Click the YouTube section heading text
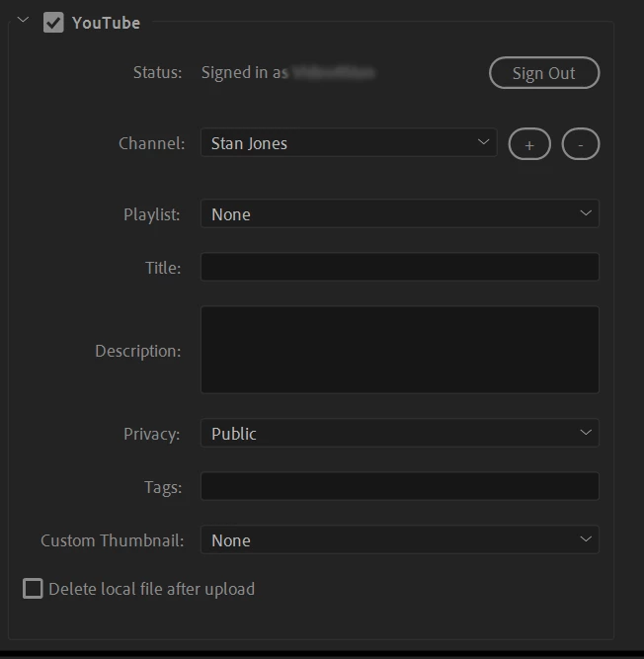This screenshot has width=644, height=659. pos(107,23)
